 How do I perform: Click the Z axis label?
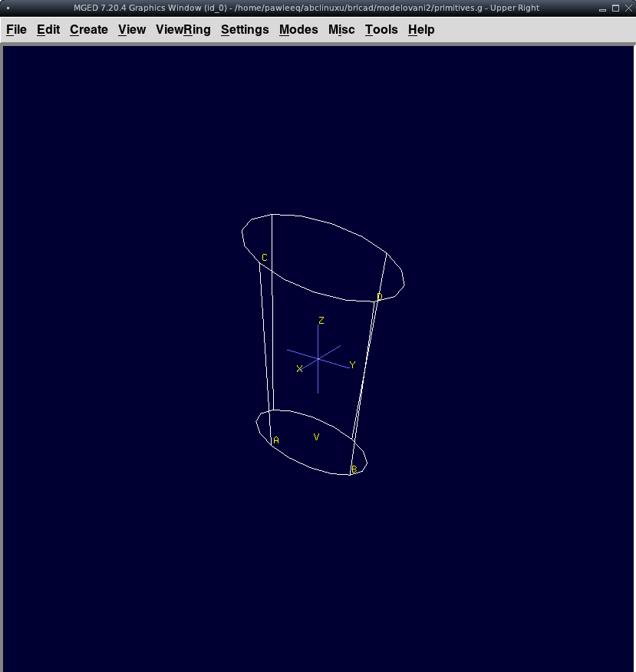(321, 320)
